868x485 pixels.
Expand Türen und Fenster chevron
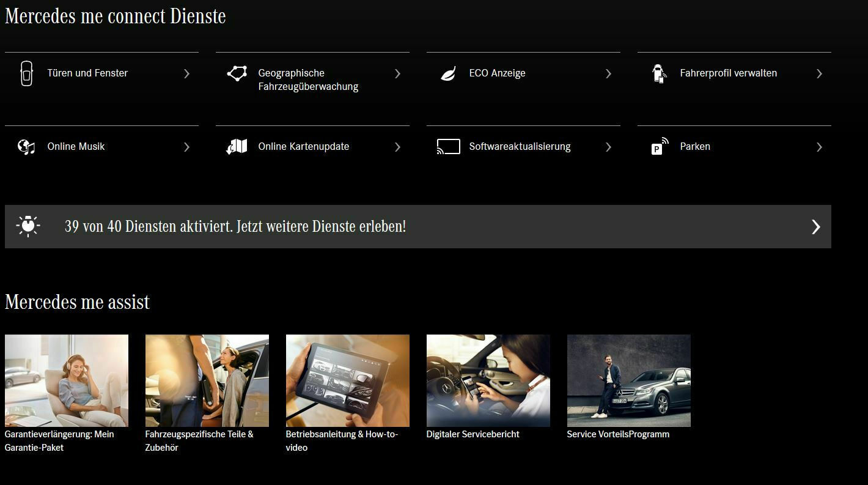pyautogui.click(x=186, y=73)
